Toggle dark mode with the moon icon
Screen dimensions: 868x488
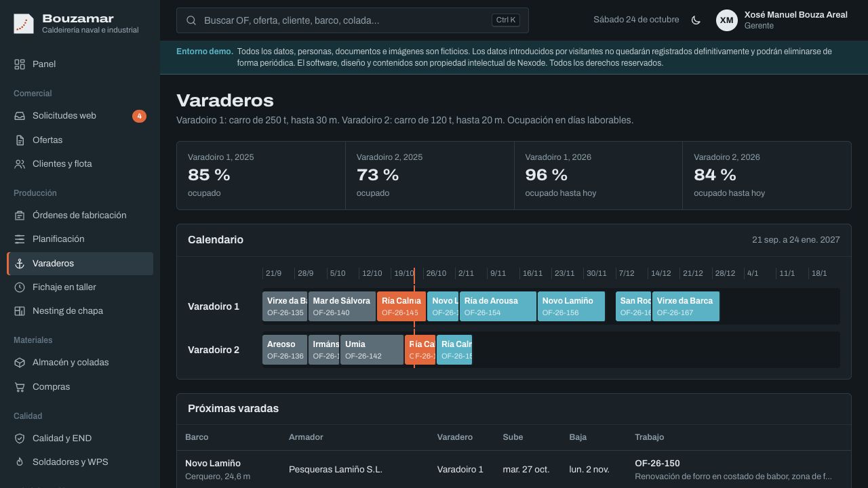[696, 20]
